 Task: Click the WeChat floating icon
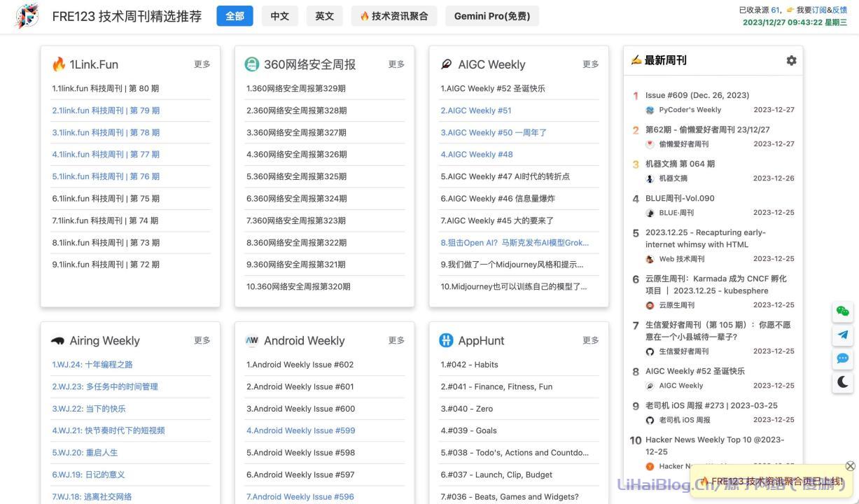click(843, 311)
